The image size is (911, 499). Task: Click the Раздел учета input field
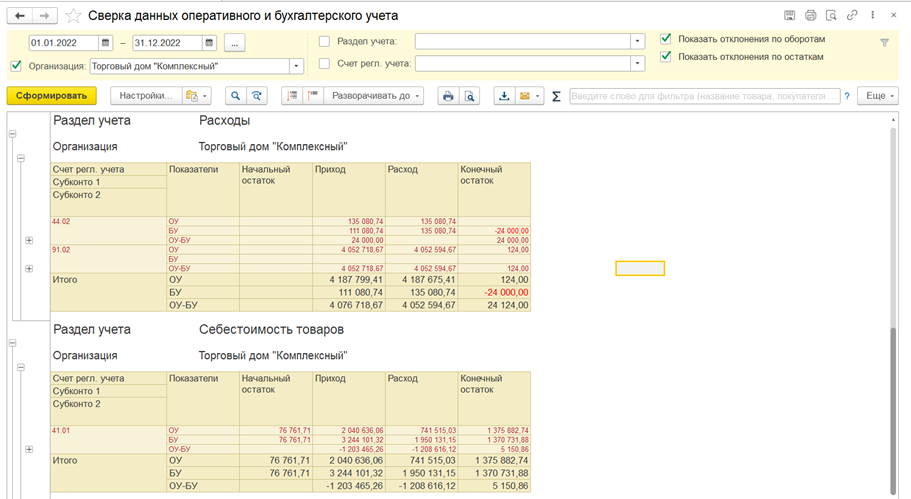coord(523,41)
